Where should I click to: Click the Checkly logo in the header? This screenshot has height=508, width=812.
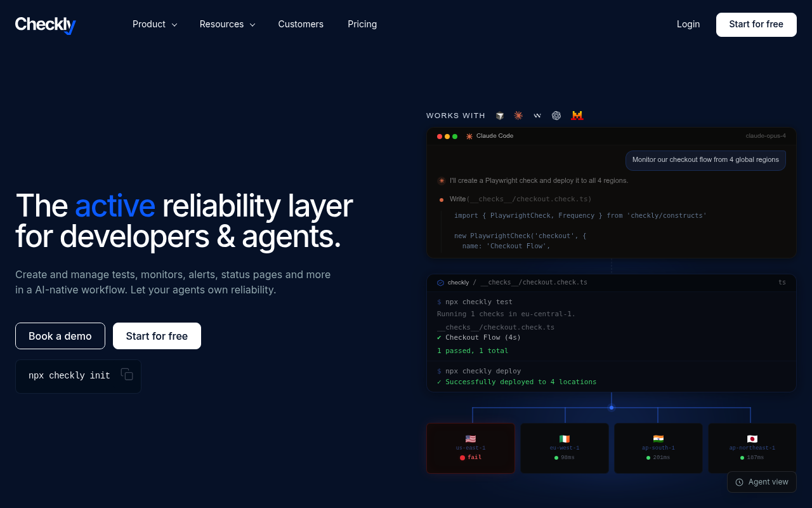(45, 25)
